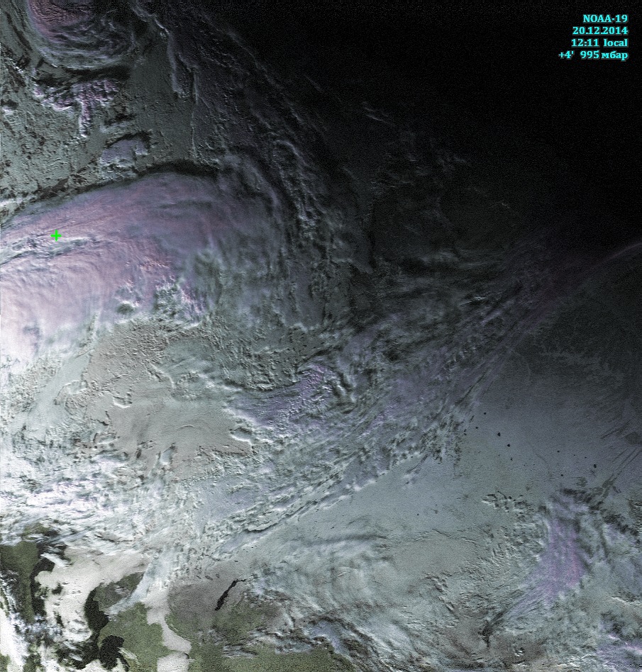Click the green cross location marker
Image resolution: width=642 pixels, height=672 pixels.
coord(56,236)
